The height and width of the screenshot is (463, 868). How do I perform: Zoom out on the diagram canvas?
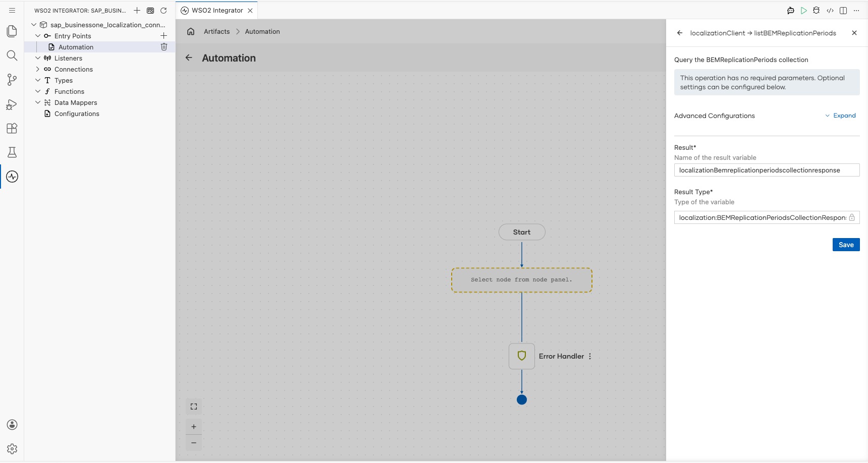[194, 443]
